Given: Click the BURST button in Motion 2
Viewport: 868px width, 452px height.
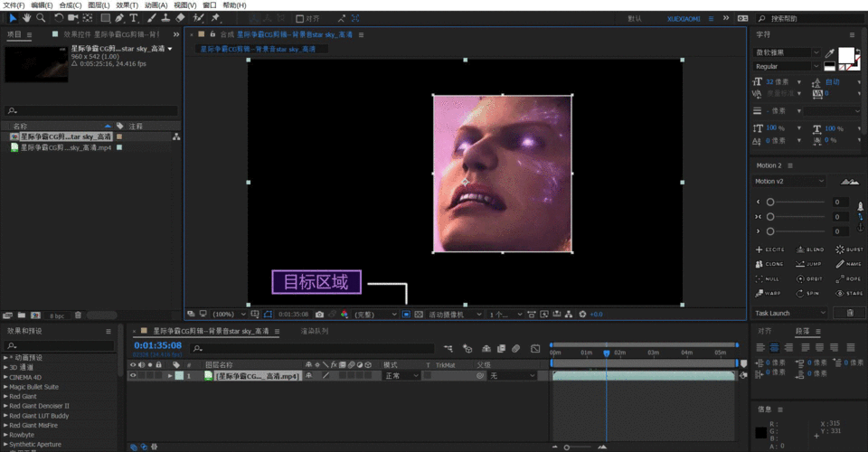Looking at the screenshot, I should (x=849, y=250).
